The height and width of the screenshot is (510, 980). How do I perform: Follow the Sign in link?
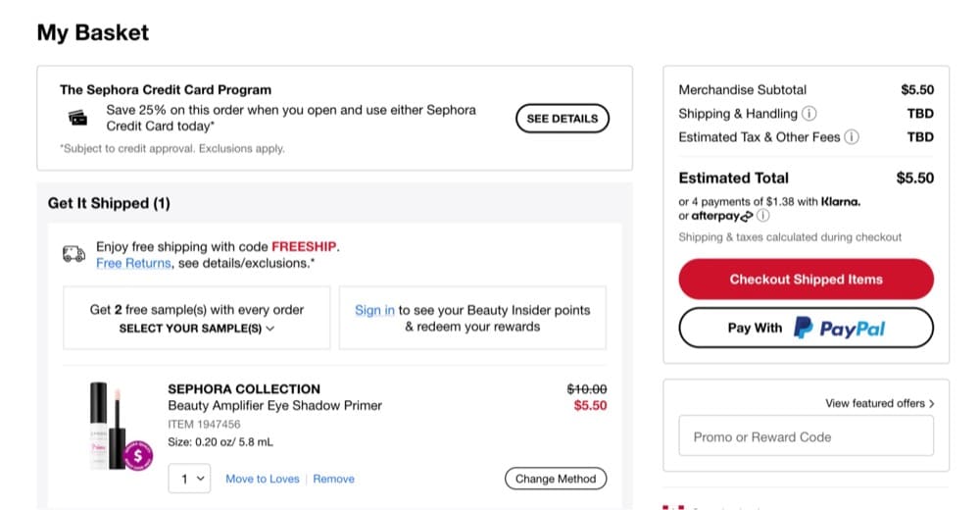click(x=374, y=310)
